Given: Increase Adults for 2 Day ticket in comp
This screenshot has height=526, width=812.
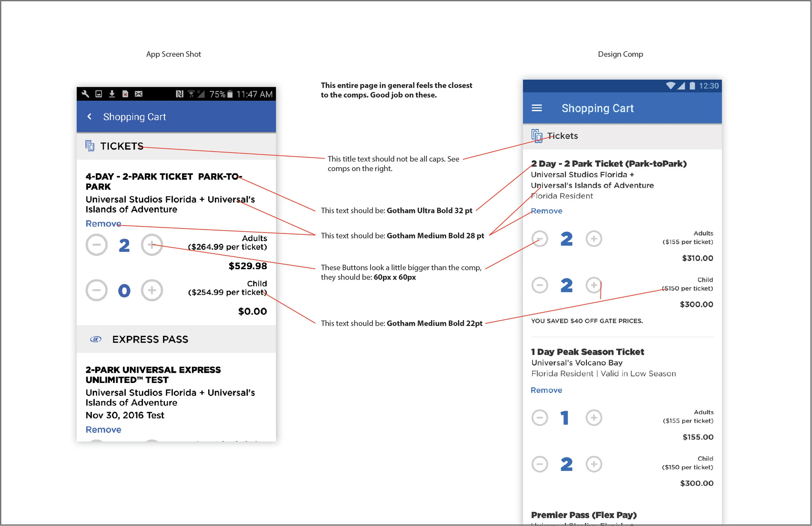Looking at the screenshot, I should (x=594, y=239).
